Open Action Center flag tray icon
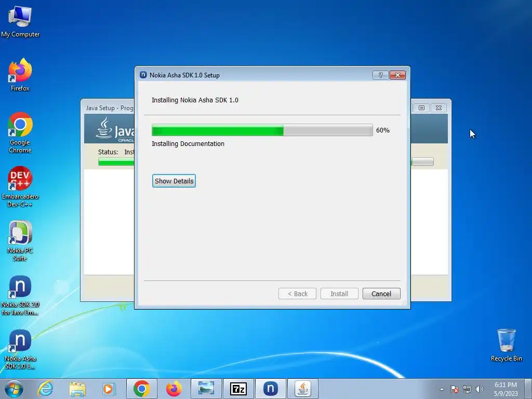The width and height of the screenshot is (532, 399). [455, 389]
